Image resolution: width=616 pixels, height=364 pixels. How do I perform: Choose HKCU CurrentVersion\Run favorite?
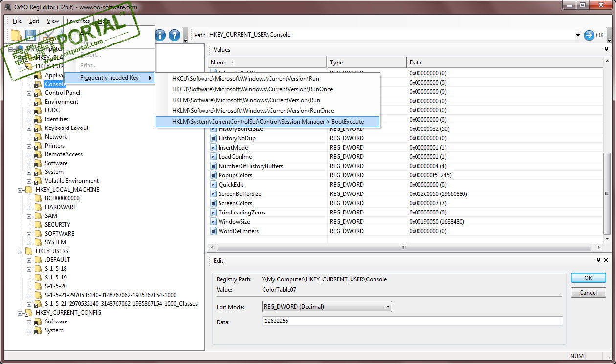pos(267,79)
